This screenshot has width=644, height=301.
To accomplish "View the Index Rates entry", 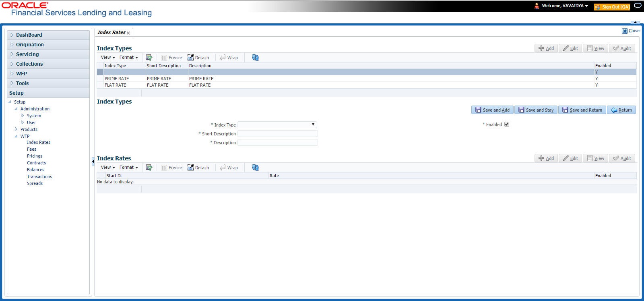I will coord(596,158).
